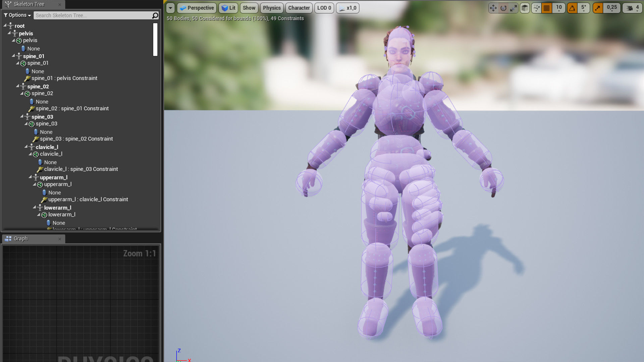Open the Show menu in viewport
The image size is (644, 362).
[249, 8]
